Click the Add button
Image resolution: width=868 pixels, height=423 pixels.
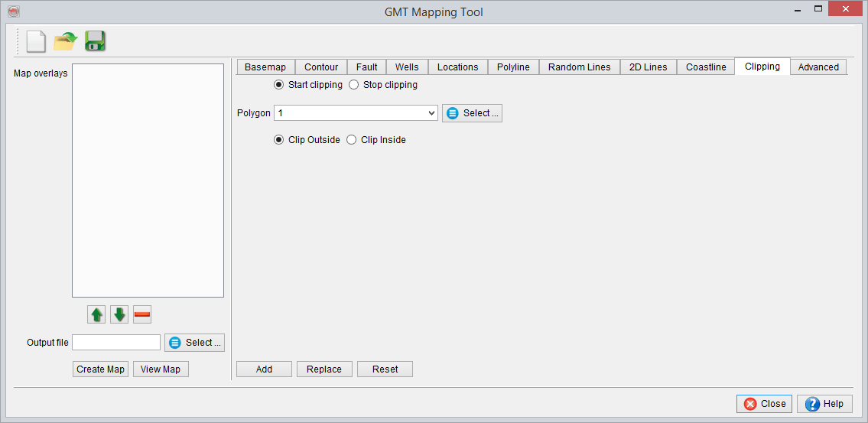(264, 369)
